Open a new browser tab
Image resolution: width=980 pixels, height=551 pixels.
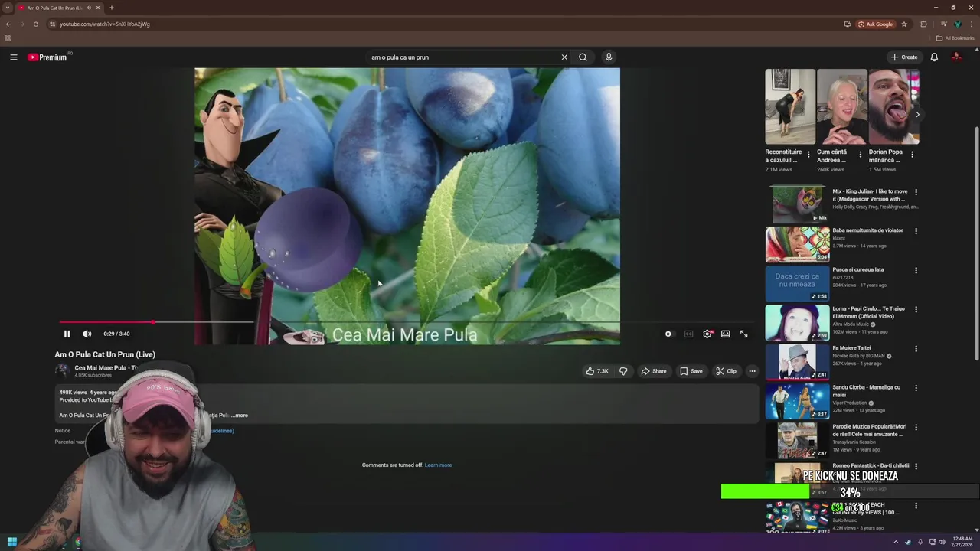click(x=111, y=8)
